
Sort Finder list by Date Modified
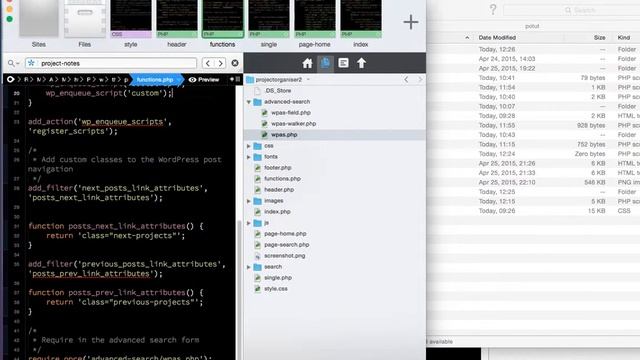pyautogui.click(x=497, y=38)
